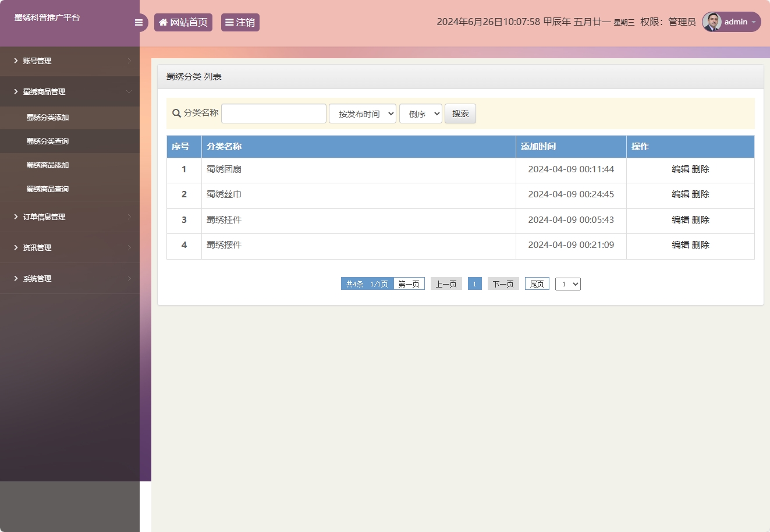Select 蜀绣分类添加 in the sidebar
Image resolution: width=770 pixels, height=532 pixels.
tap(47, 117)
